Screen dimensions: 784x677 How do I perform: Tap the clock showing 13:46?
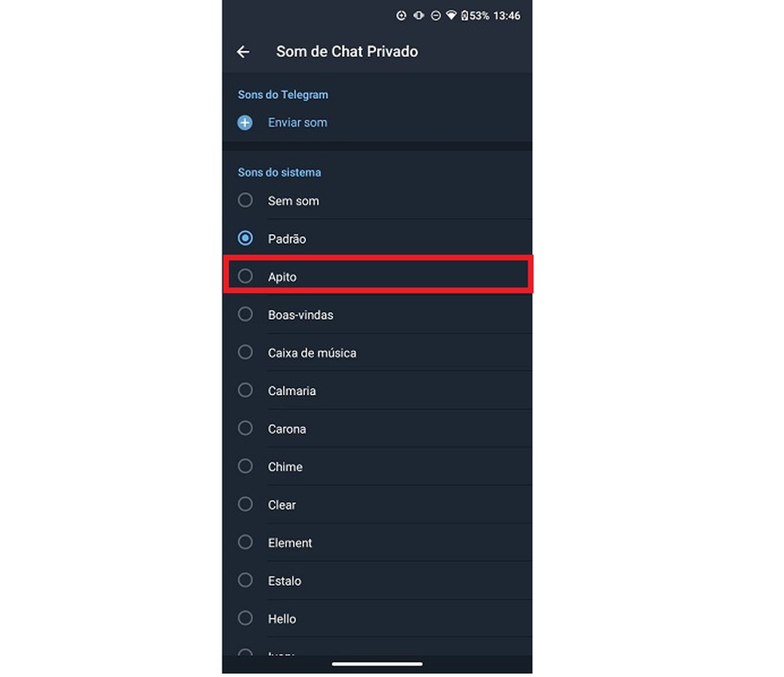[x=507, y=15]
